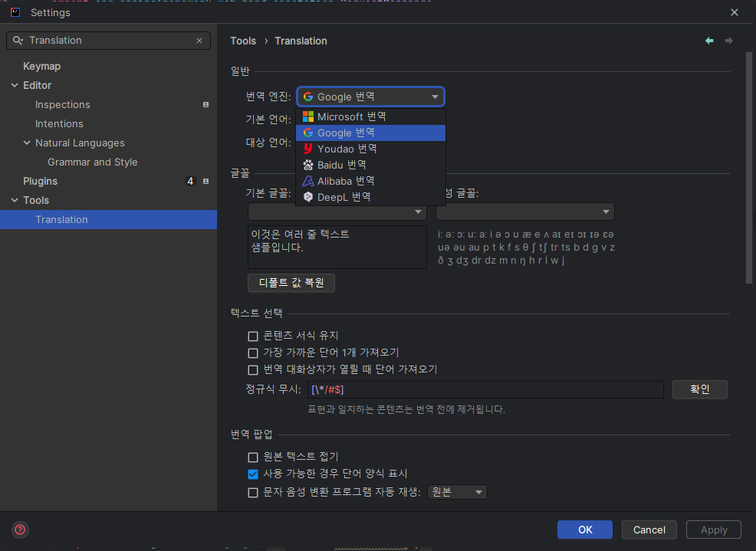Select Google 번역 in dropdown list
The height and width of the screenshot is (551, 756).
point(370,133)
